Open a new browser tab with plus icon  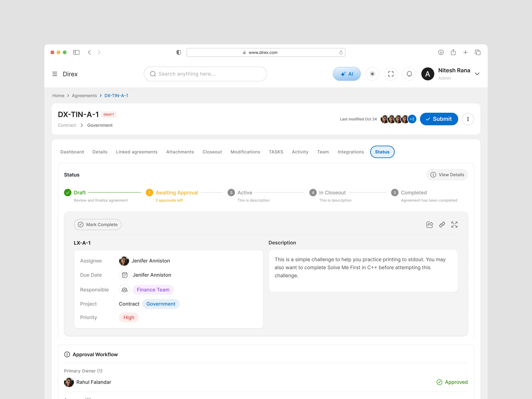coord(465,52)
